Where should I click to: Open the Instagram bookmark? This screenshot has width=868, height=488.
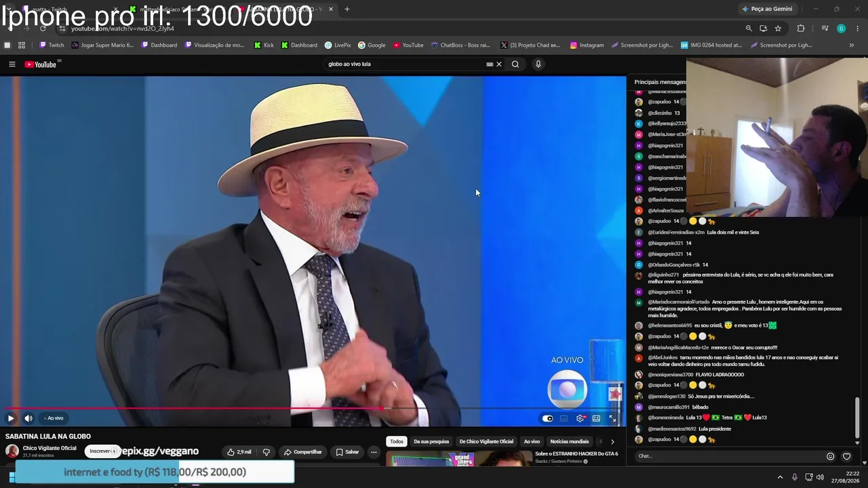(x=587, y=45)
